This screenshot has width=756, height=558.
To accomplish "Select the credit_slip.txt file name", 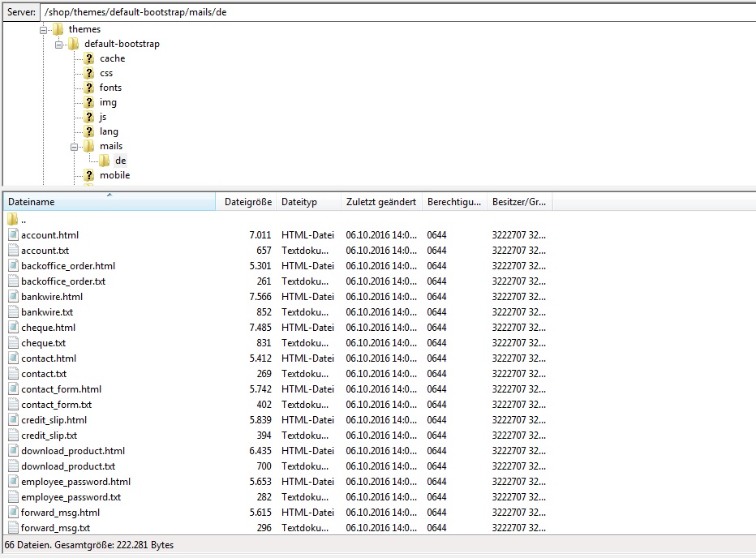I will click(49, 436).
